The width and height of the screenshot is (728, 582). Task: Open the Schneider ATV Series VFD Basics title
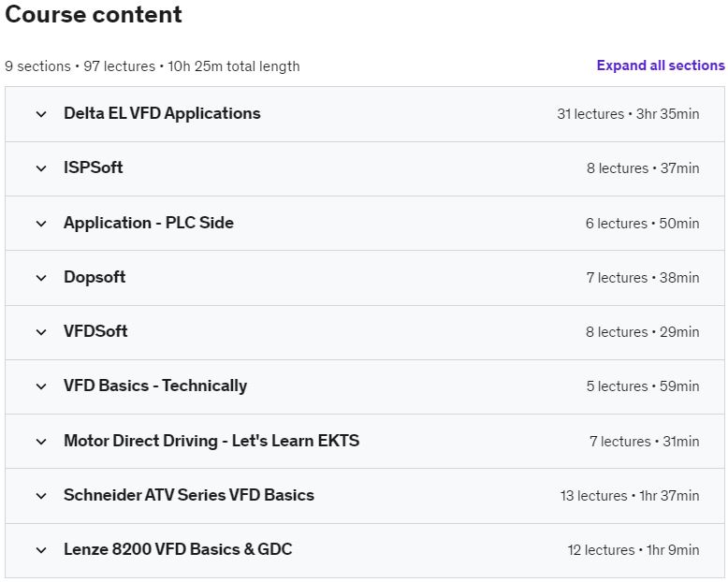coord(189,495)
